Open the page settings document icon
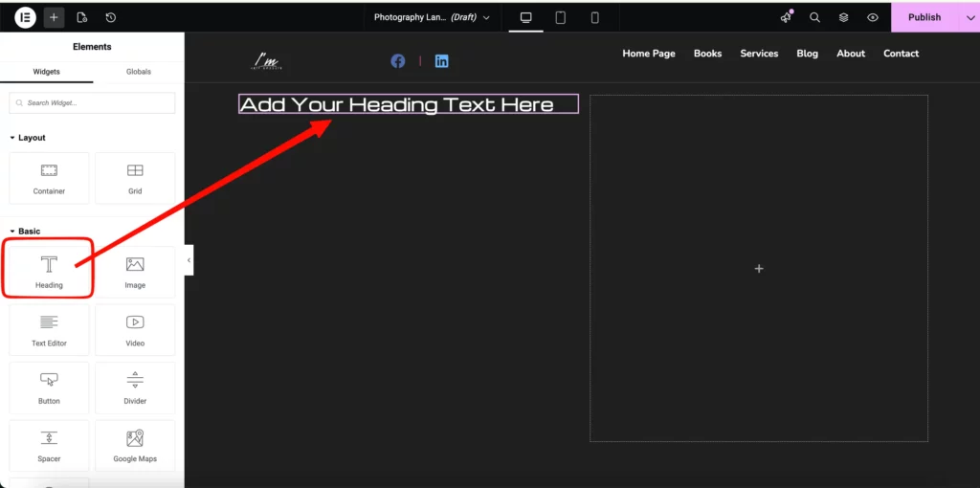 pos(82,17)
